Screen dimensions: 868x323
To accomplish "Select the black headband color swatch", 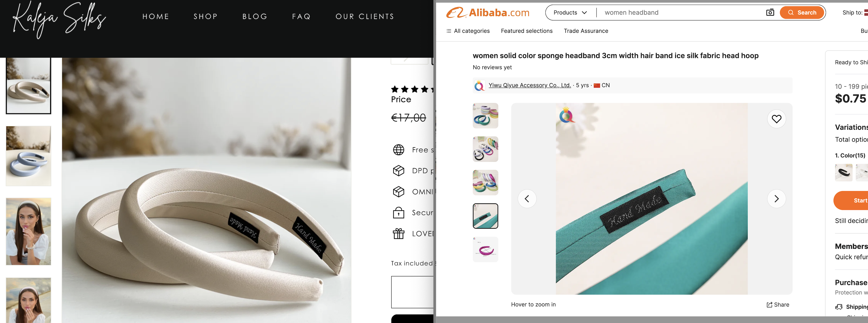I will [x=843, y=172].
